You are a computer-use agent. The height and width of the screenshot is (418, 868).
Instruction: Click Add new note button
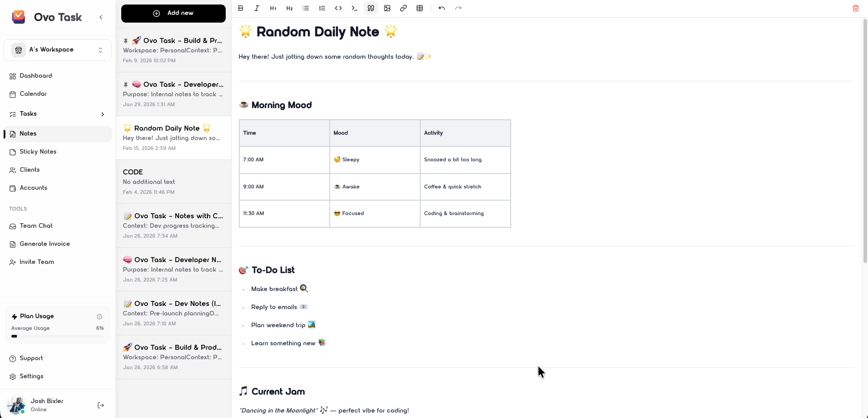(x=173, y=13)
